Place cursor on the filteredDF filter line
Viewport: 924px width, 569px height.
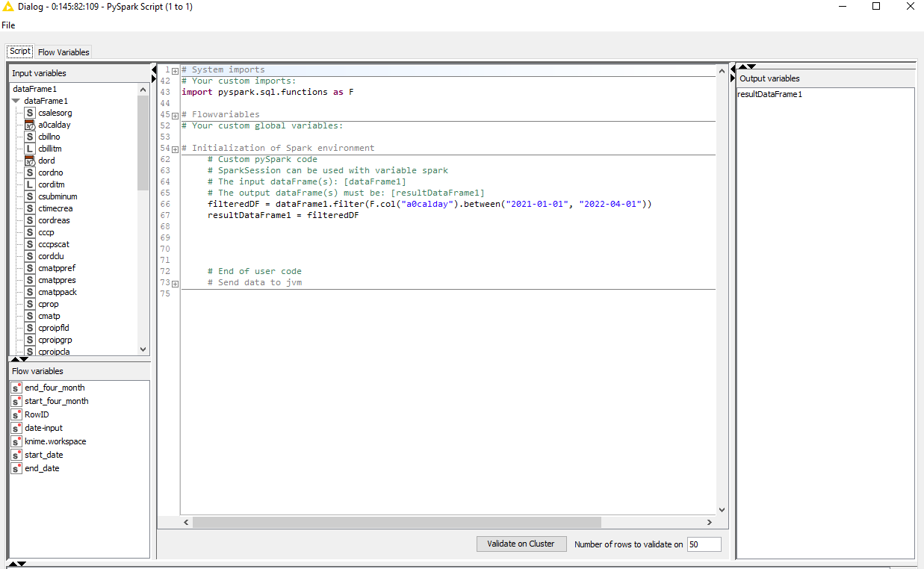pos(430,204)
